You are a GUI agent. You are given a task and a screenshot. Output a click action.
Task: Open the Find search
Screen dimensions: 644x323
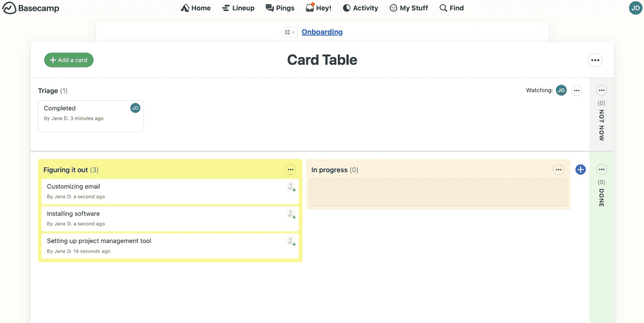(451, 8)
